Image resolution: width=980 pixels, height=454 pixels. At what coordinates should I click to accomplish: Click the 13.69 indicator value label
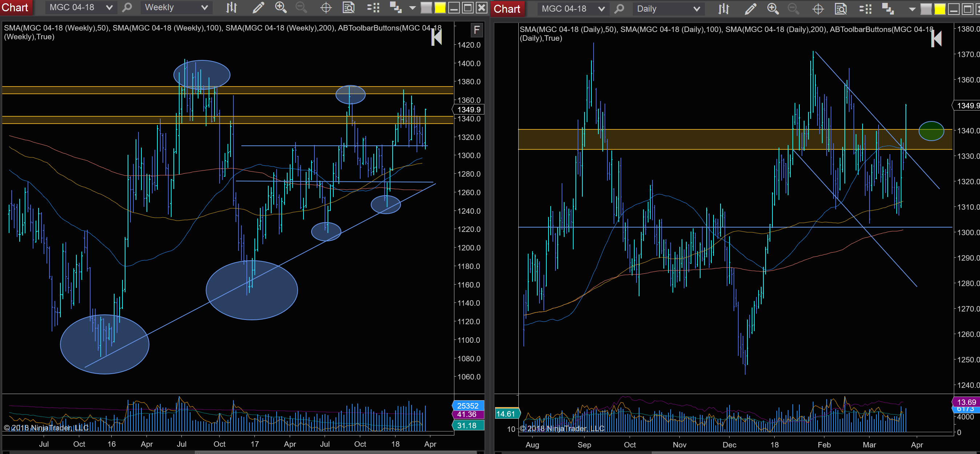click(966, 402)
